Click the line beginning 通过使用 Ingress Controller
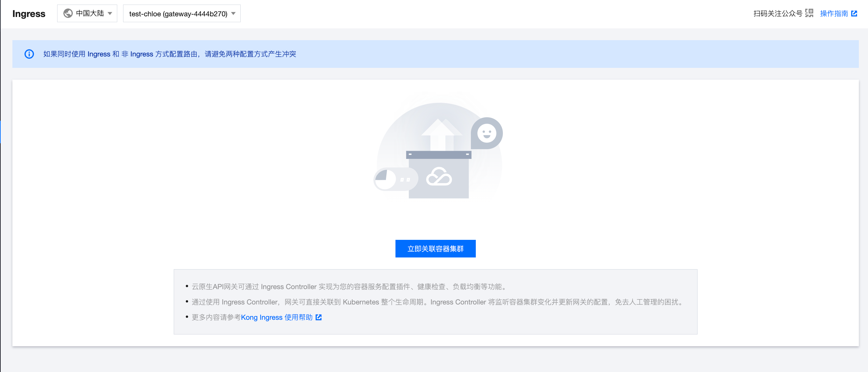 (x=439, y=302)
